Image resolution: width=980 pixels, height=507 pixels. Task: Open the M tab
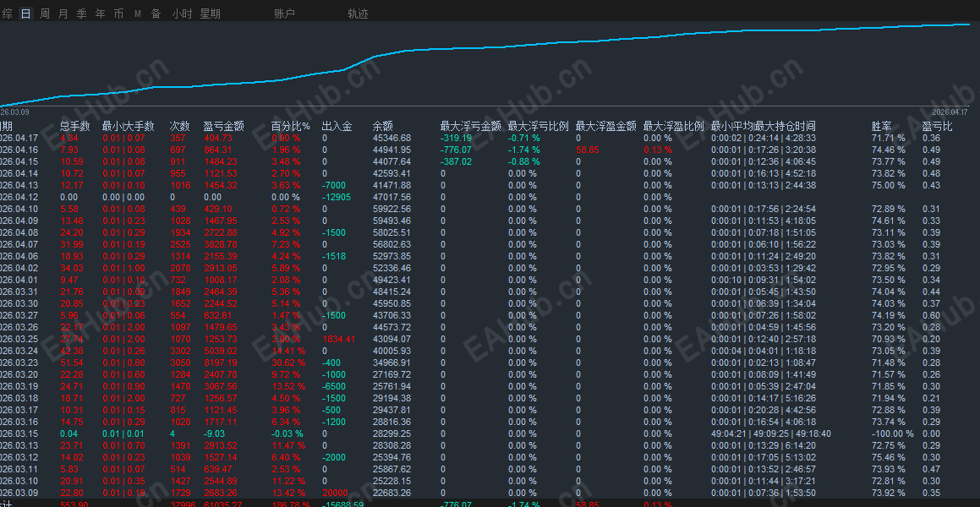(138, 14)
